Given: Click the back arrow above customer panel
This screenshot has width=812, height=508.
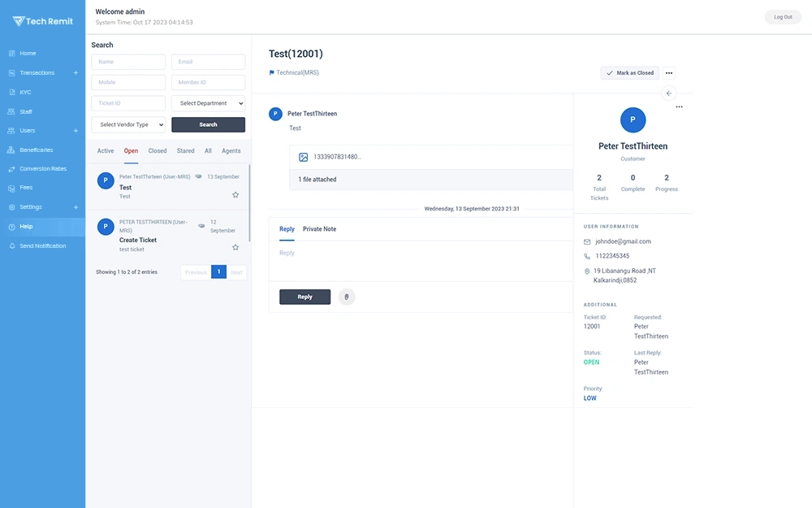Looking at the screenshot, I should [669, 93].
